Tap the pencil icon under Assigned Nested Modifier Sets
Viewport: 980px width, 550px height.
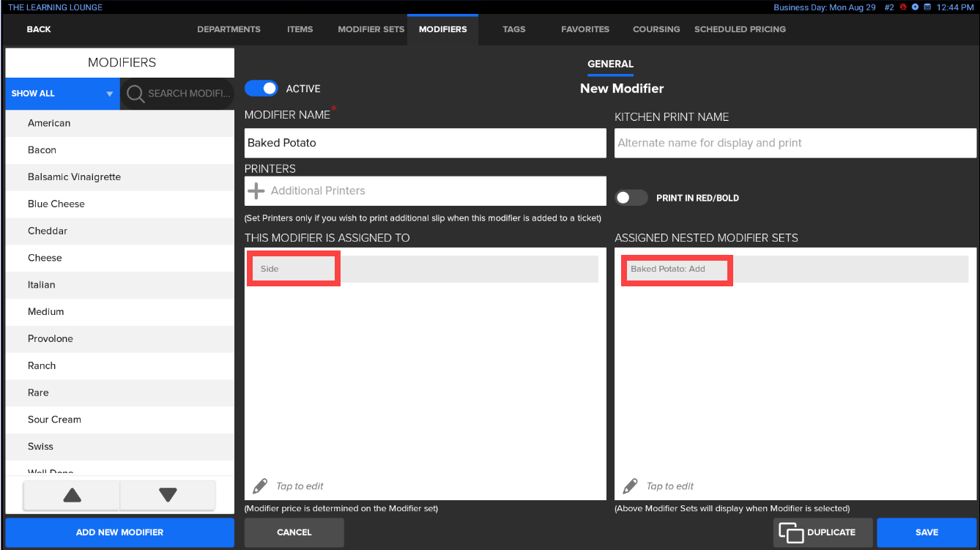click(631, 486)
